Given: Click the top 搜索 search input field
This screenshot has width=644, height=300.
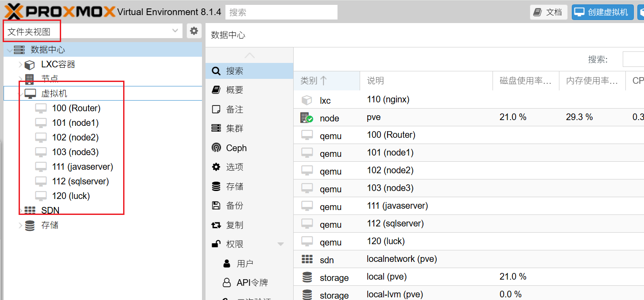Looking at the screenshot, I should (281, 12).
